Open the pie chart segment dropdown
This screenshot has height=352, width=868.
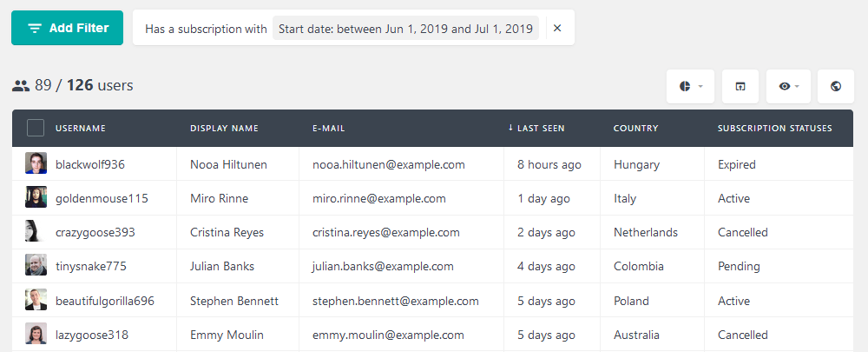click(x=690, y=86)
